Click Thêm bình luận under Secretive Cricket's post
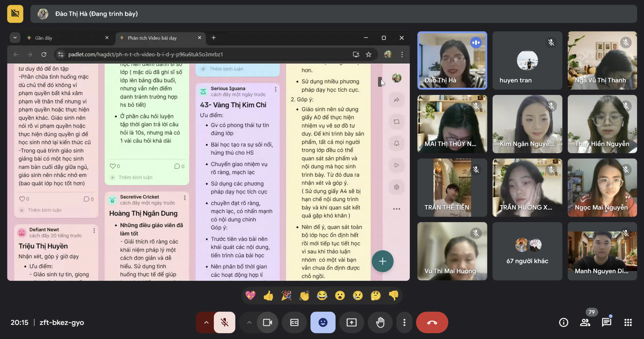Screen dimensions: 644x339 135,177
